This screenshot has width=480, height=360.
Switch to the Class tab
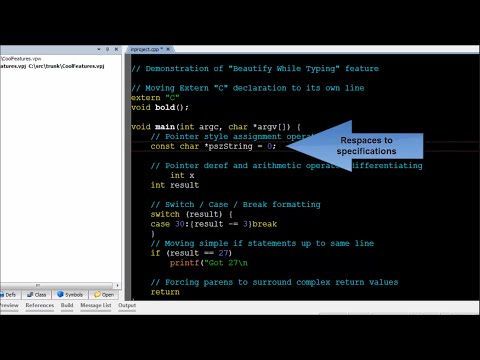click(36, 295)
